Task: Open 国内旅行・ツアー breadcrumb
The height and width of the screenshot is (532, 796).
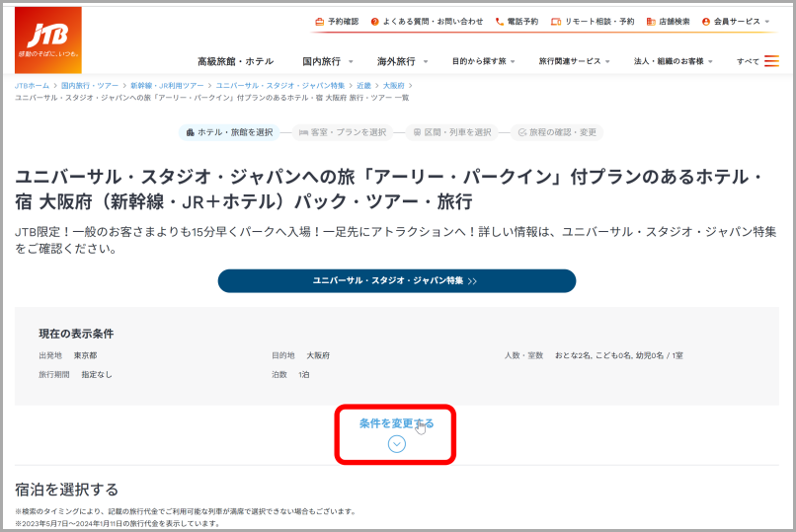Action: (x=90, y=85)
